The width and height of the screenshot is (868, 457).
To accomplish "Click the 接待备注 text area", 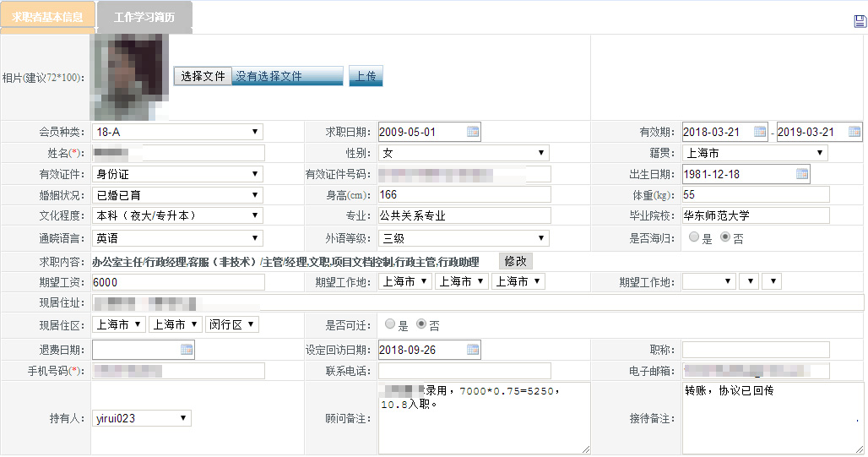I will 773,418.
